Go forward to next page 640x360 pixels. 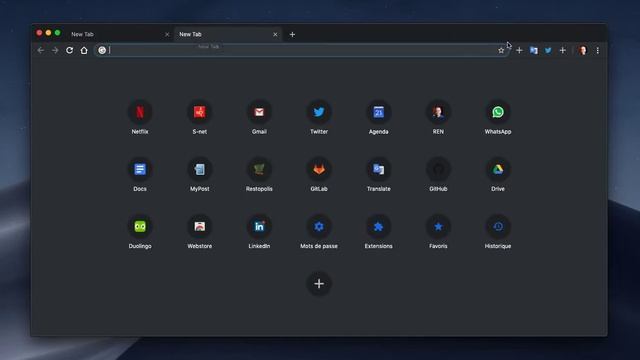pyautogui.click(x=55, y=50)
